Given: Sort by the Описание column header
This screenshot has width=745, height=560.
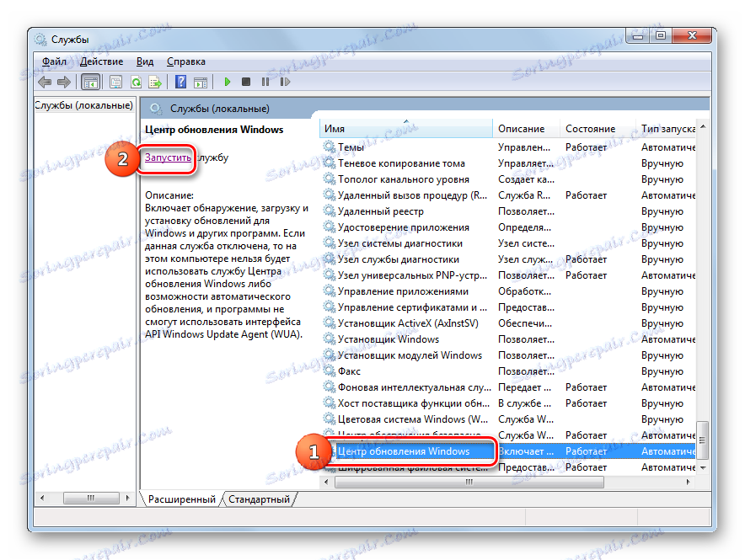Looking at the screenshot, I should pyautogui.click(x=526, y=129).
